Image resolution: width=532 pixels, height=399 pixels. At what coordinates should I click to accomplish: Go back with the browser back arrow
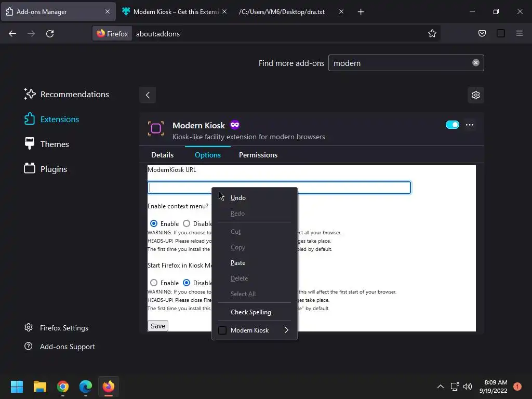12,34
